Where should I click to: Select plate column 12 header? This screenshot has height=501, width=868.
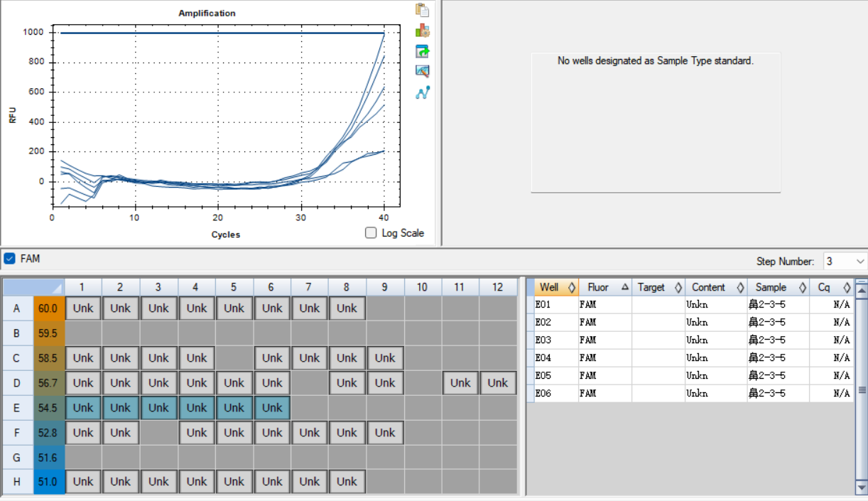(x=498, y=287)
